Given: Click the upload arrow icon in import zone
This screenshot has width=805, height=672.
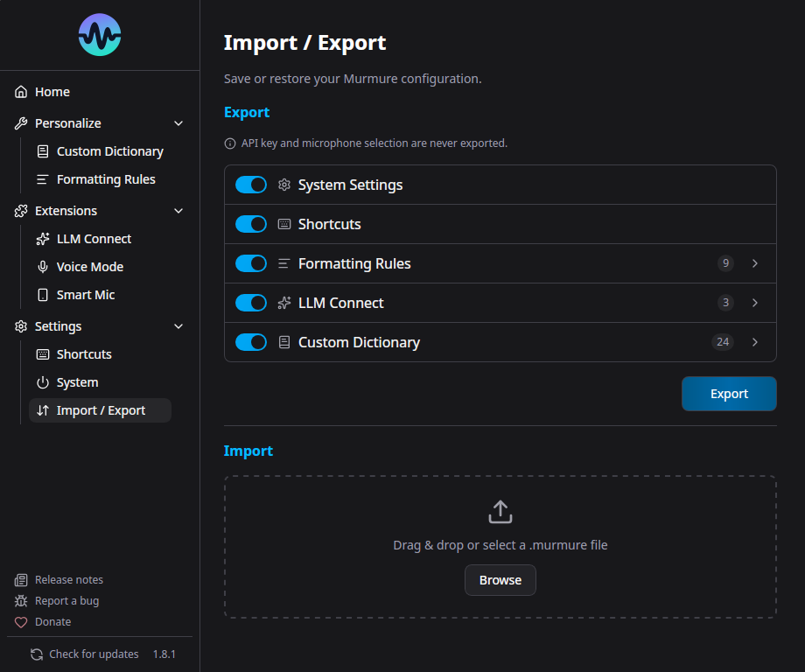Looking at the screenshot, I should pos(500,512).
